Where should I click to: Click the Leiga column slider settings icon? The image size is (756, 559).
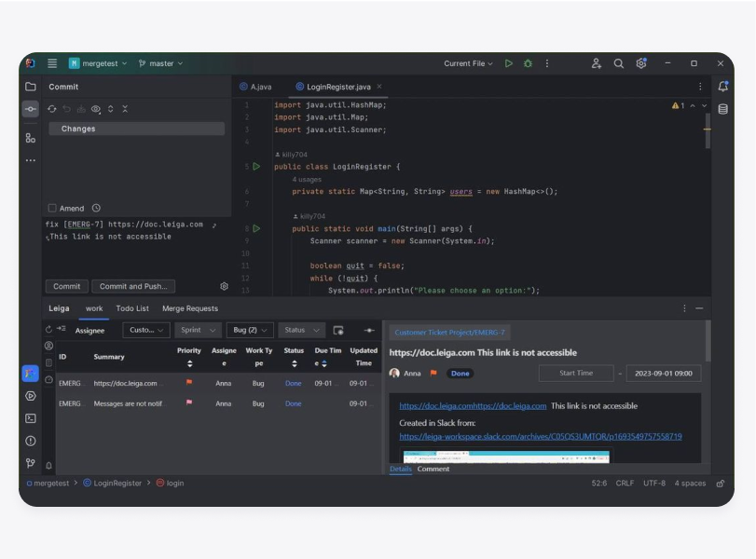click(369, 330)
